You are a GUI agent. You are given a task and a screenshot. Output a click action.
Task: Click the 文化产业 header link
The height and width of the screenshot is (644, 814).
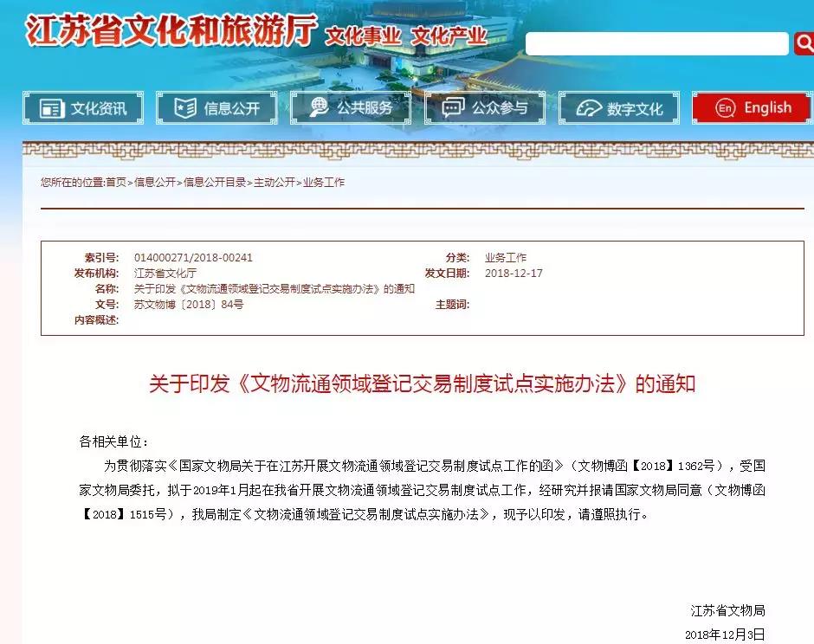point(449,36)
